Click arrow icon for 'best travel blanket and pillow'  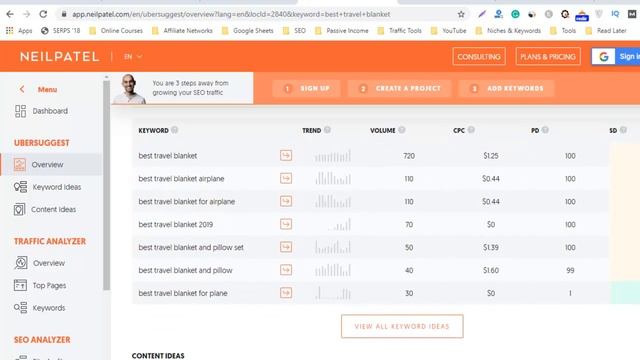tap(286, 270)
